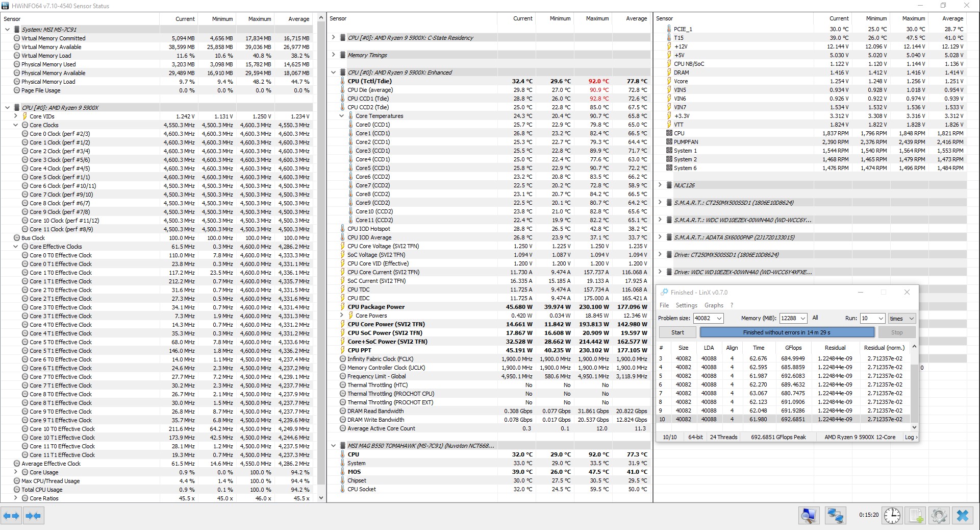Click the clock icon in bottom toolbar
The image size is (980, 530).
(892, 516)
